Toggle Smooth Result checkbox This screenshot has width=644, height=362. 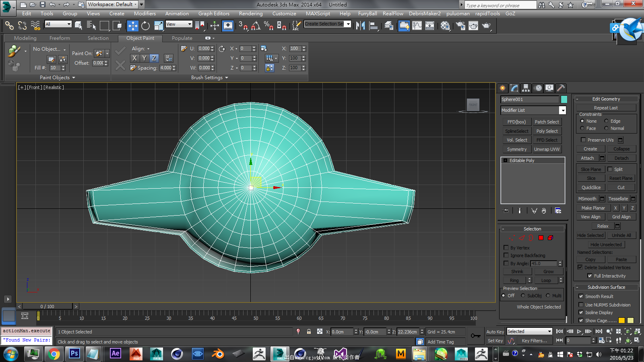[x=581, y=296]
